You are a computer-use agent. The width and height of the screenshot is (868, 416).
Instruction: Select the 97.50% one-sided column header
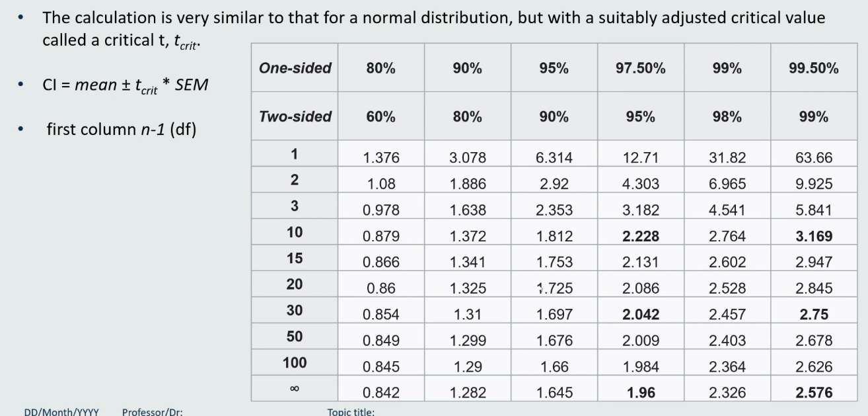[x=641, y=68]
